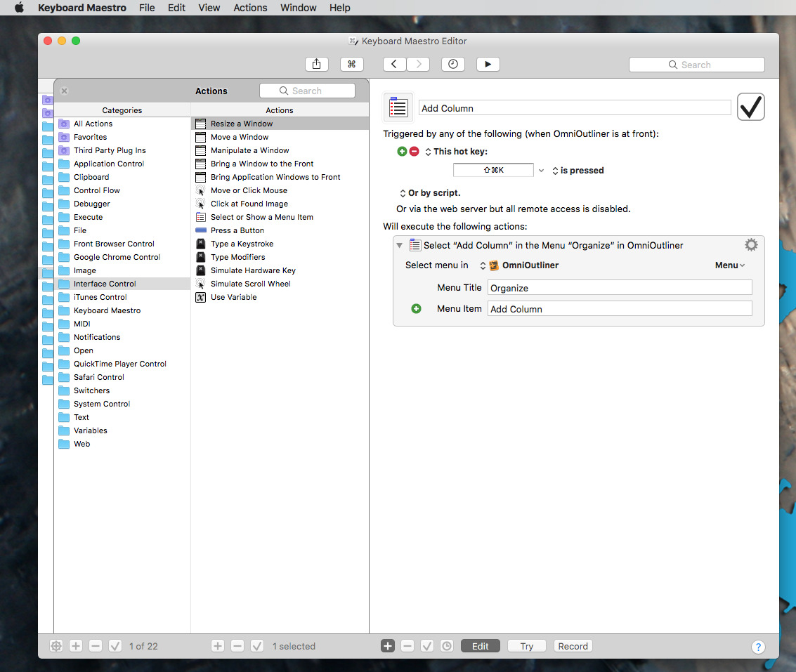Run macro with the play toolbar button
The width and height of the screenshot is (796, 672).
tap(488, 64)
